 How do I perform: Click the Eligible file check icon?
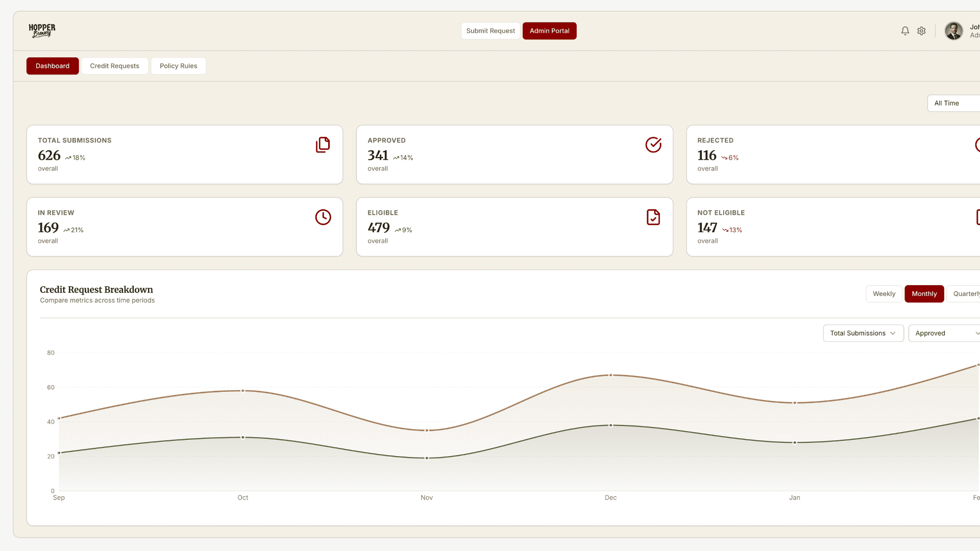click(653, 217)
